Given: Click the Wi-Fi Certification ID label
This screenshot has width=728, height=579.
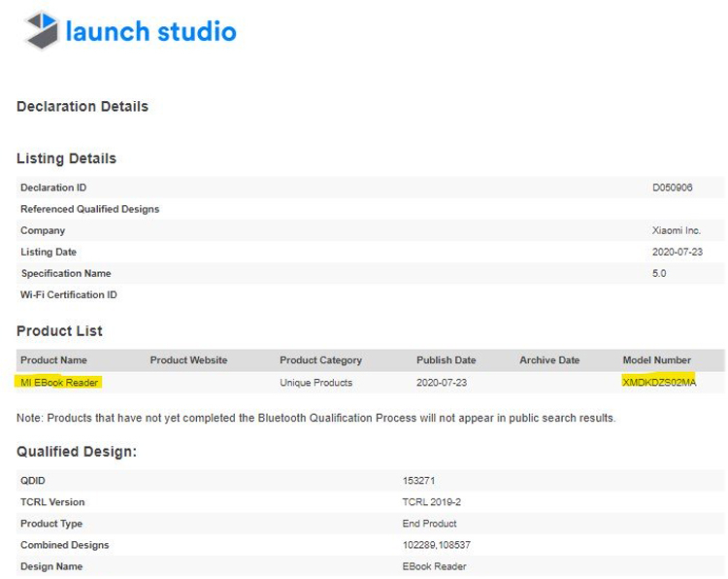Looking at the screenshot, I should [x=69, y=294].
